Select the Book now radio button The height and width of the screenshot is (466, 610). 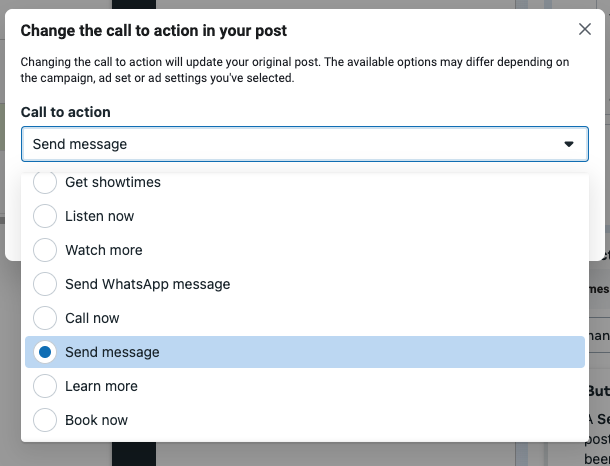coord(45,420)
